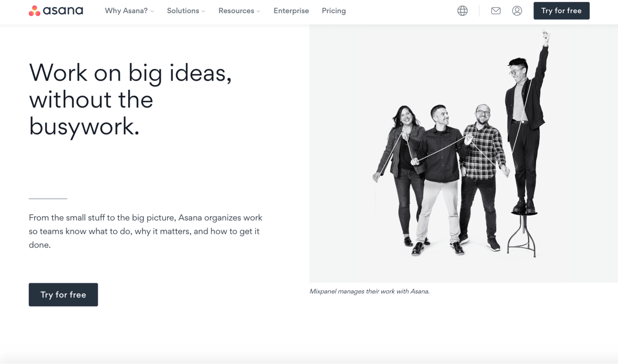
Task: Expand the chevron beside Resources
Action: click(258, 11)
